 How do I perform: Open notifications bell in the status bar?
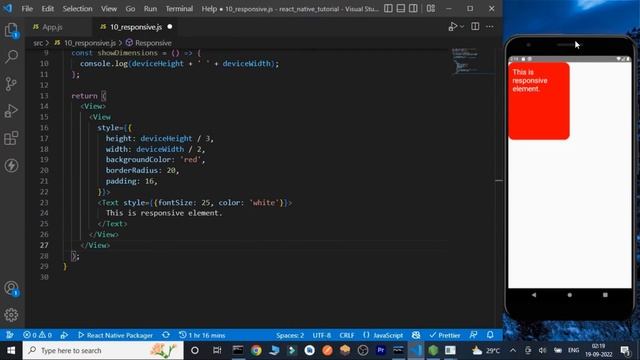[x=490, y=335]
